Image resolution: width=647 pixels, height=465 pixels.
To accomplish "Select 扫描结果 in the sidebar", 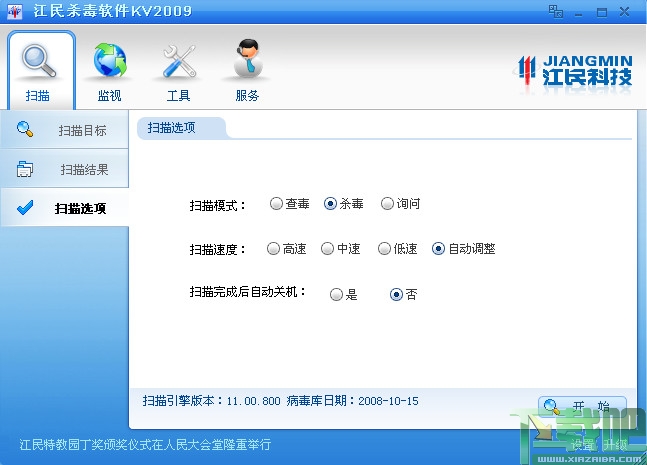I will [64, 169].
